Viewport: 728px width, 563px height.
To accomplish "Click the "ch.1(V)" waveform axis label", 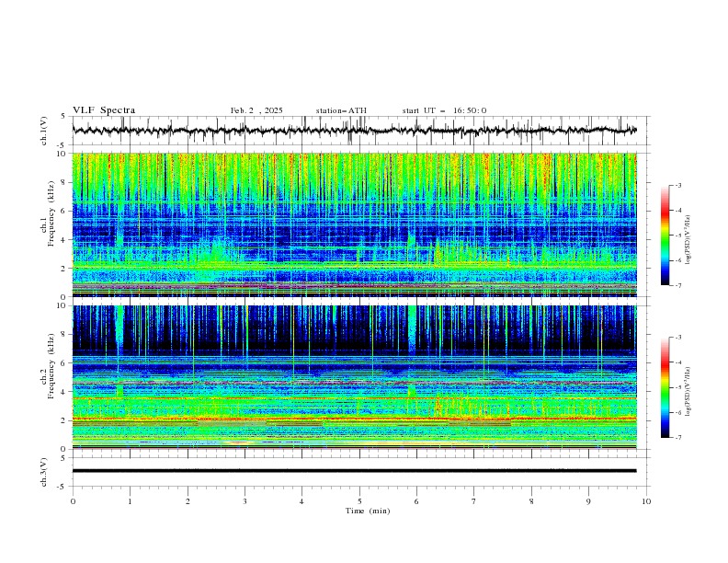I will pos(44,131).
